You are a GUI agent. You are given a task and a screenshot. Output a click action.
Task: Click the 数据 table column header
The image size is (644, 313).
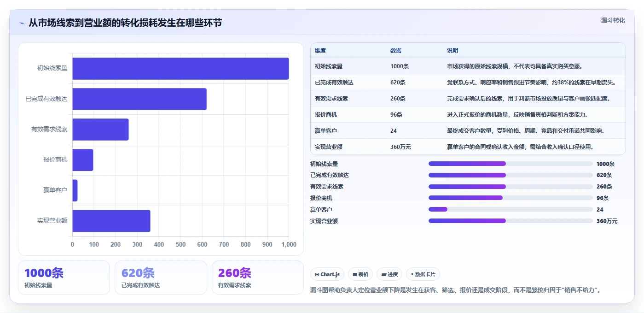click(x=396, y=51)
